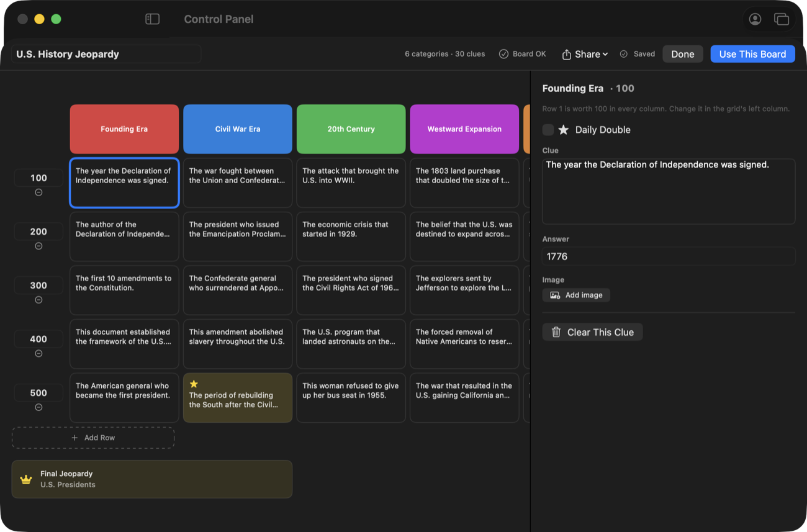The image size is (807, 532).
Task: Click the Final Jeopardy crown icon
Action: (x=26, y=479)
